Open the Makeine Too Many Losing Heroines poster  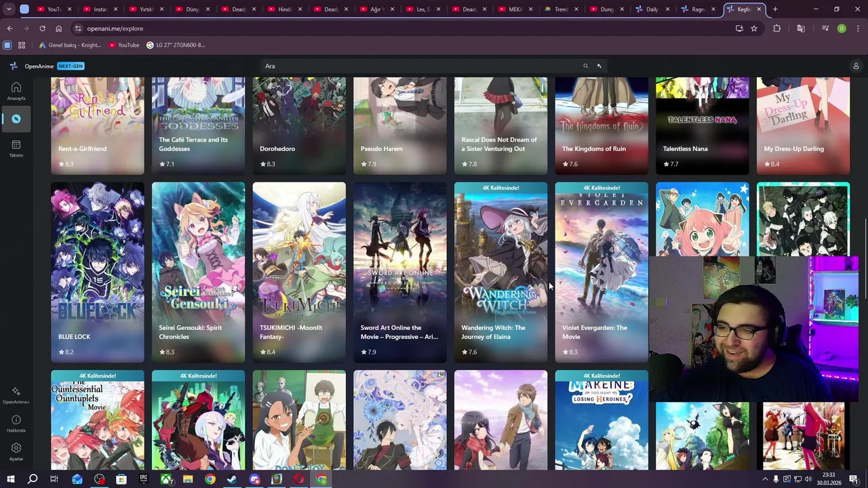pyautogui.click(x=601, y=420)
